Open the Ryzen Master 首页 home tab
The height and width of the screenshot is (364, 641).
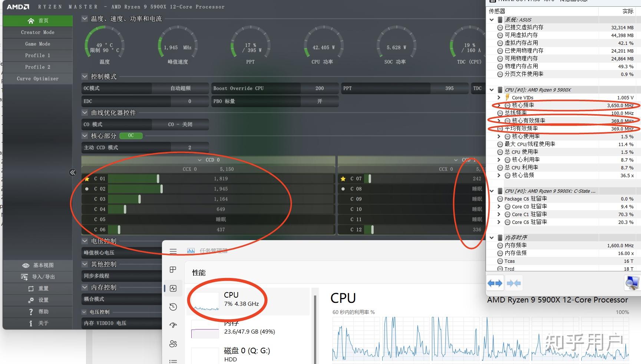(37, 21)
